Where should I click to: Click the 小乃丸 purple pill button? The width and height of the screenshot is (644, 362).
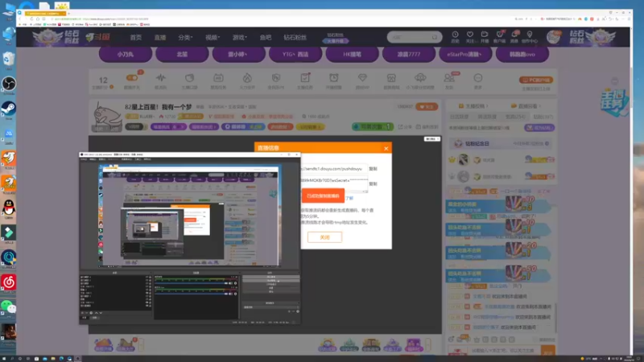126,54
